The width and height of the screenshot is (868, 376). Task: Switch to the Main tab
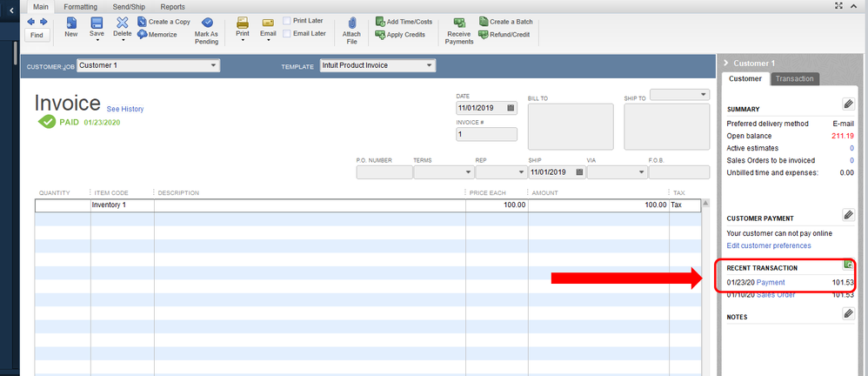click(40, 7)
